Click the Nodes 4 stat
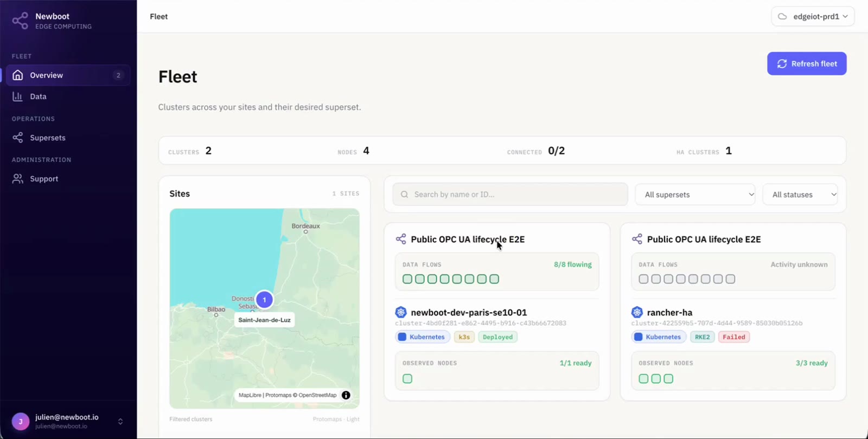 [353, 151]
